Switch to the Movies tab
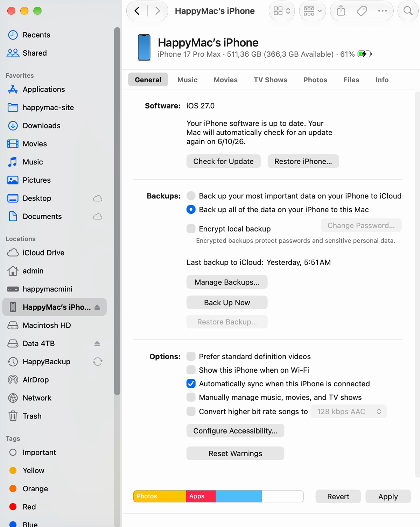Screen dimensions: 420x527 coord(226,80)
